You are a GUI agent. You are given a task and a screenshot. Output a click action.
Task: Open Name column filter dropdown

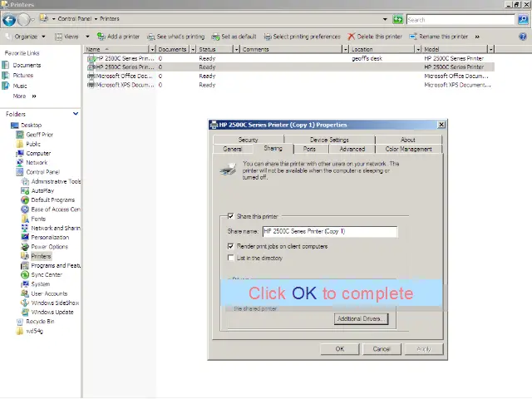coord(152,50)
